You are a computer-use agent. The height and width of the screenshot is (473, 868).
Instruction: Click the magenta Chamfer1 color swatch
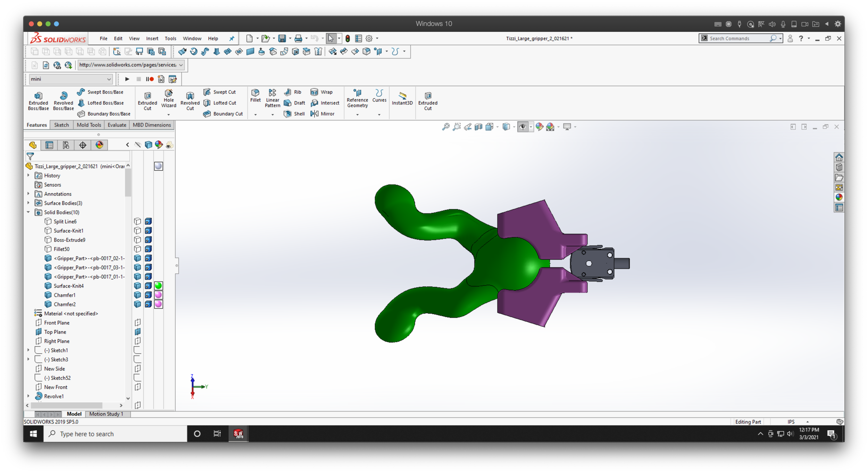158,295
